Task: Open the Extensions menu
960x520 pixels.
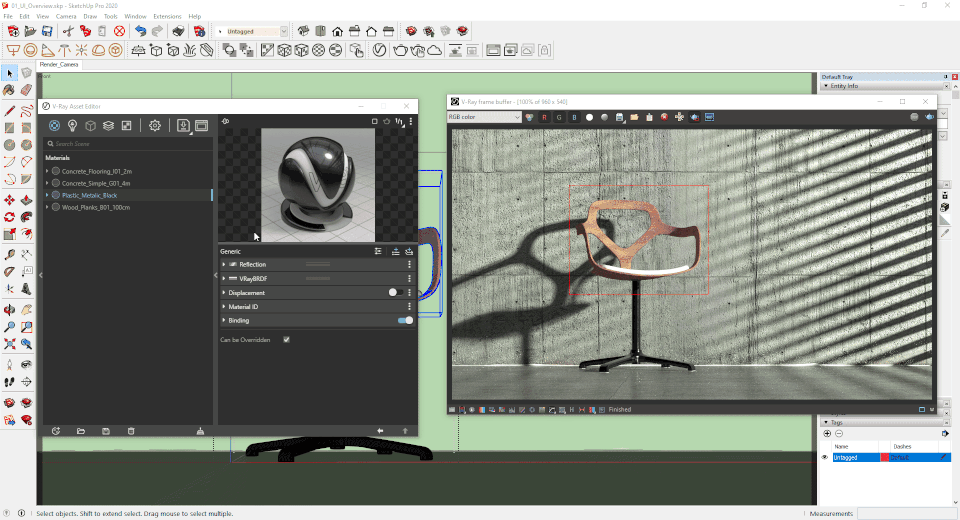Action: [167, 17]
